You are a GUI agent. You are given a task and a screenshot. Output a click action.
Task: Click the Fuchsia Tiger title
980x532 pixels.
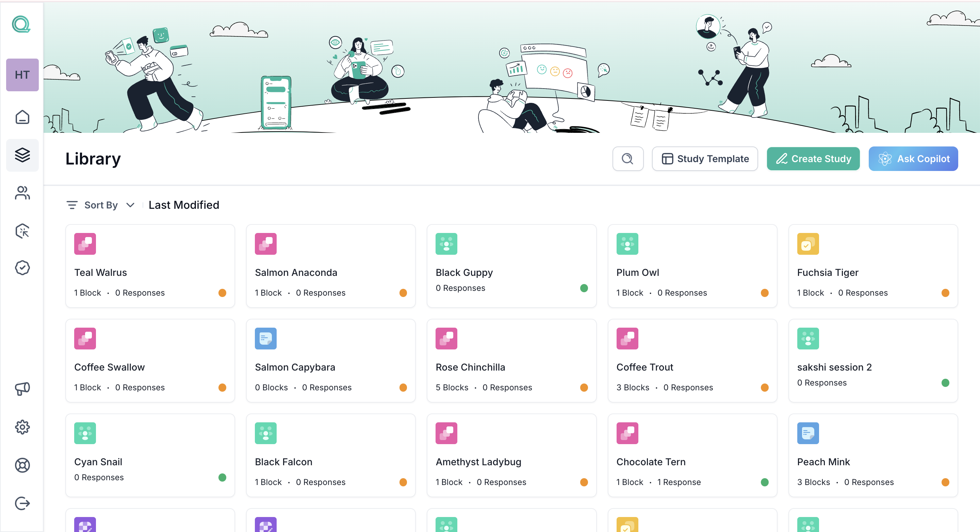point(828,273)
